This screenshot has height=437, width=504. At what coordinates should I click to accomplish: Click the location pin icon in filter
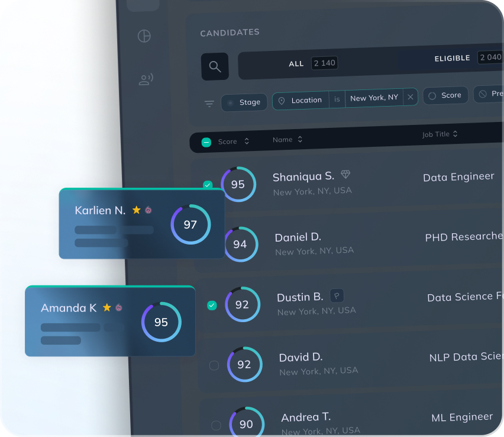pyautogui.click(x=282, y=101)
